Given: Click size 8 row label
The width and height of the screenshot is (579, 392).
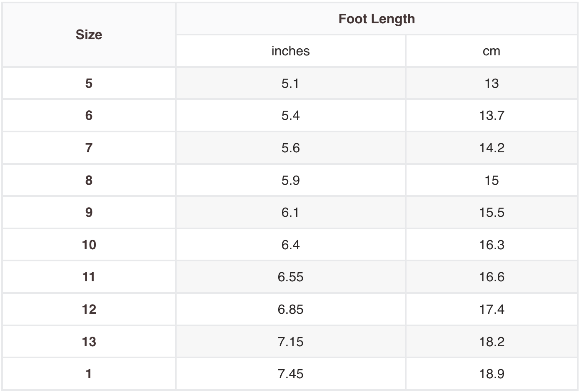Looking at the screenshot, I should point(89,180).
